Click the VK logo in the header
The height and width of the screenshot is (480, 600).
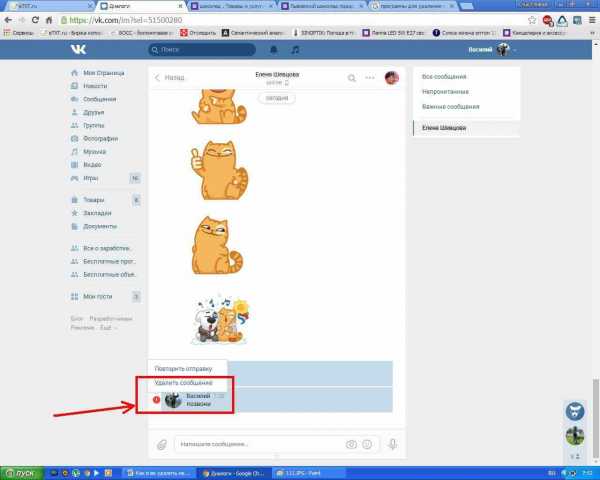pos(78,49)
